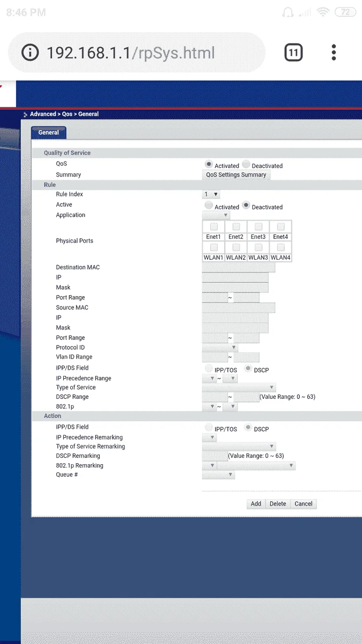This screenshot has width=362, height=644.
Task: Click the Delete button
Action: click(278, 504)
